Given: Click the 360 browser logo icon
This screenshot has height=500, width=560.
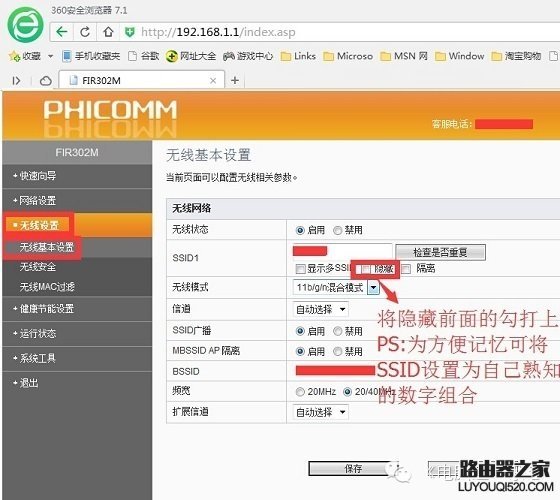Looking at the screenshot, I should pos(25,25).
